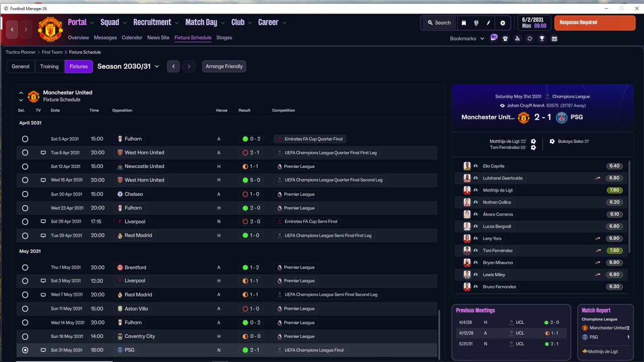Select the Sat 5 Apr Fulham fixture radio
Image resolution: width=644 pixels, height=362 pixels.
(25, 139)
